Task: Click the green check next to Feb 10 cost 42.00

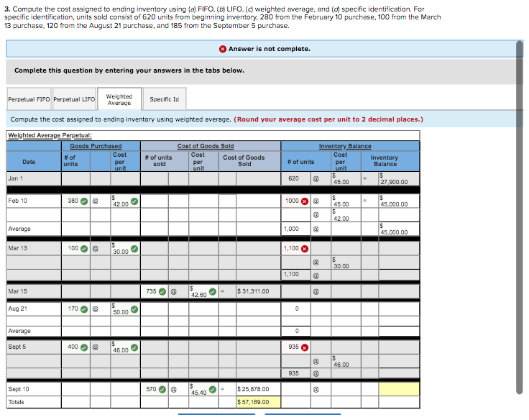Action: coord(134,201)
